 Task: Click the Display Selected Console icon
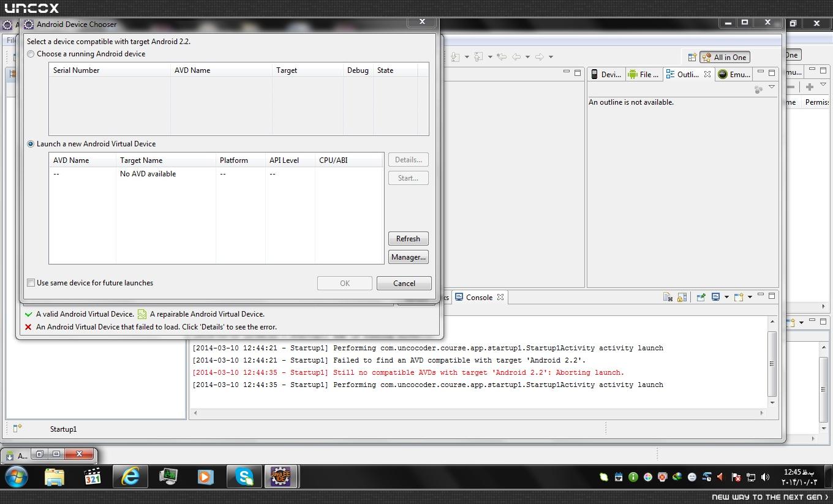(x=715, y=297)
